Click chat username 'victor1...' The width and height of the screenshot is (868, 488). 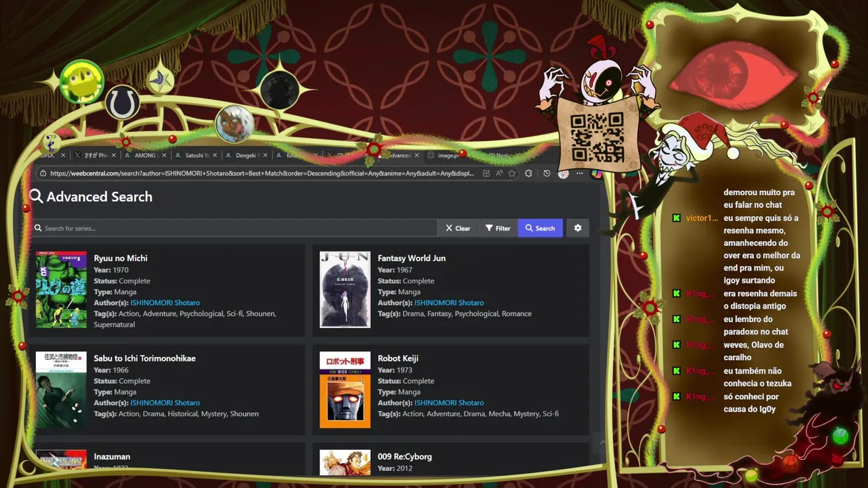pyautogui.click(x=702, y=218)
